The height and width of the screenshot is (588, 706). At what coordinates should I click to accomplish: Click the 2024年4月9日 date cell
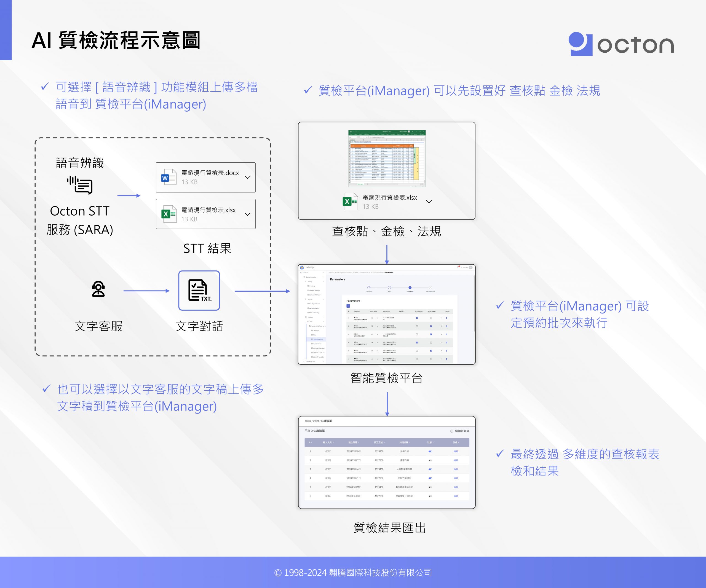(354, 451)
